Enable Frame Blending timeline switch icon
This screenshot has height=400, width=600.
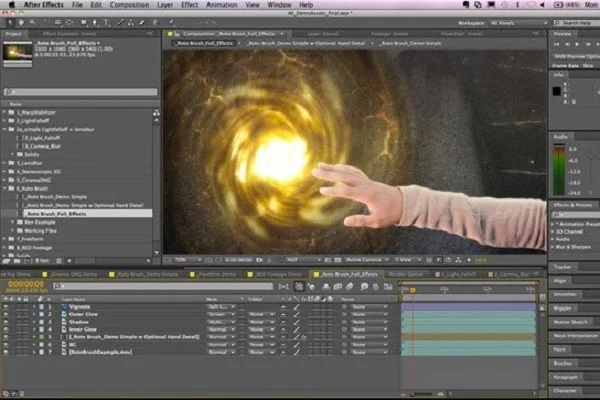click(x=338, y=286)
